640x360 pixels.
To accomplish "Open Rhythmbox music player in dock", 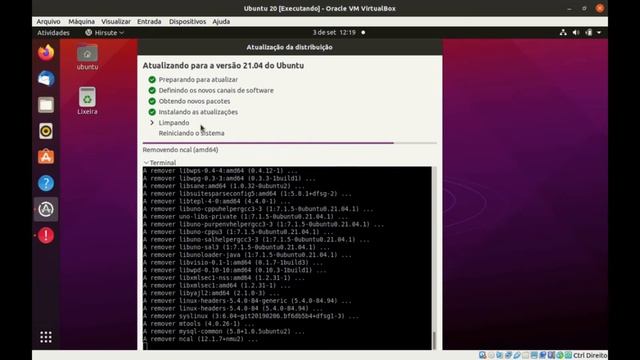I will pyautogui.click(x=46, y=131).
